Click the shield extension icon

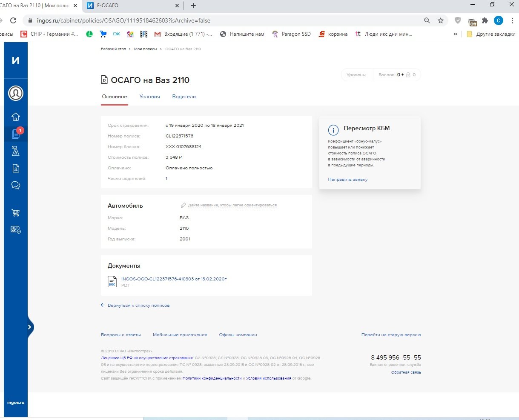(x=458, y=20)
